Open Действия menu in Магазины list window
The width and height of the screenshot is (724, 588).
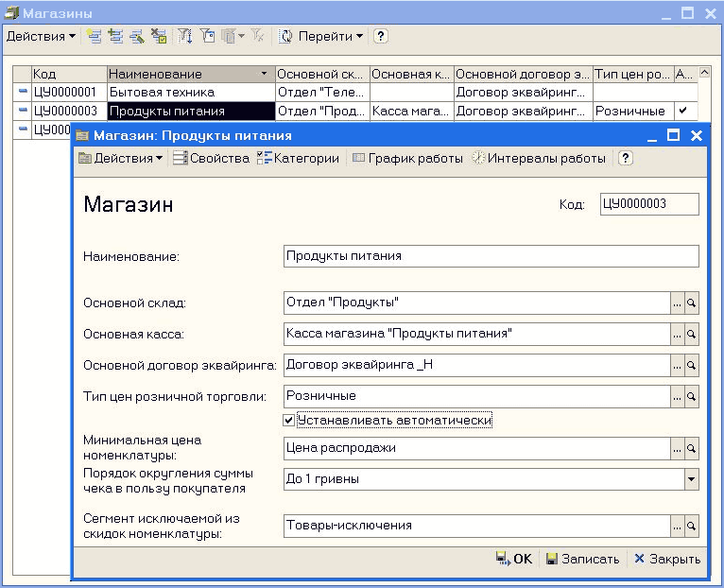pyautogui.click(x=41, y=36)
